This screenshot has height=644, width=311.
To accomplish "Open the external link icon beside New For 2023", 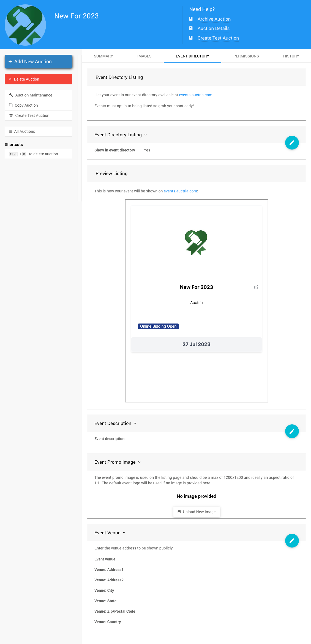I will (x=256, y=287).
